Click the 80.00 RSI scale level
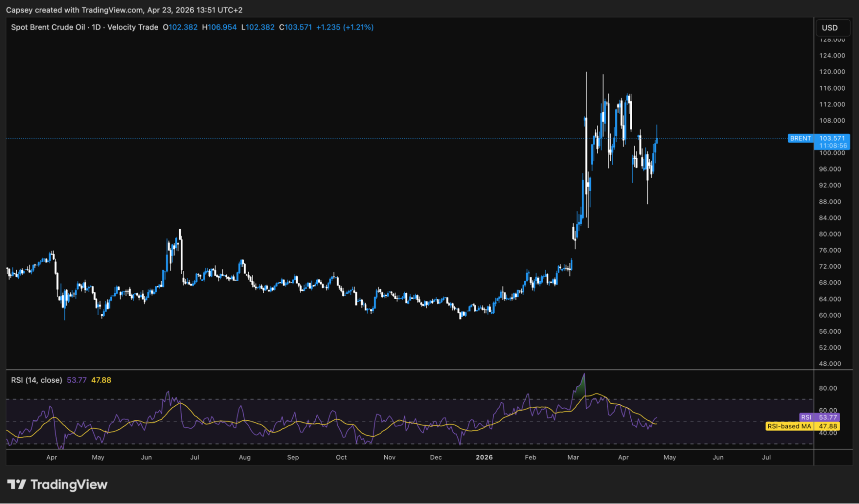859x504 pixels. tap(828, 388)
